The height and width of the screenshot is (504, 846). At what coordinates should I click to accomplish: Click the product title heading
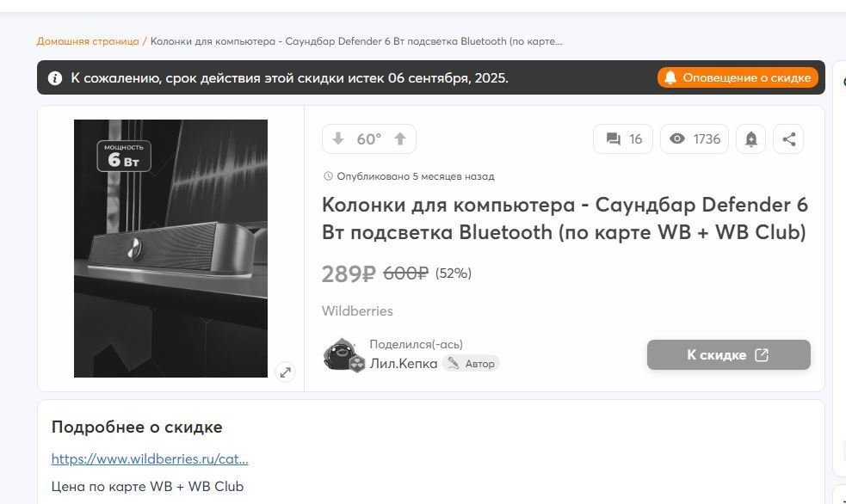pos(565,218)
